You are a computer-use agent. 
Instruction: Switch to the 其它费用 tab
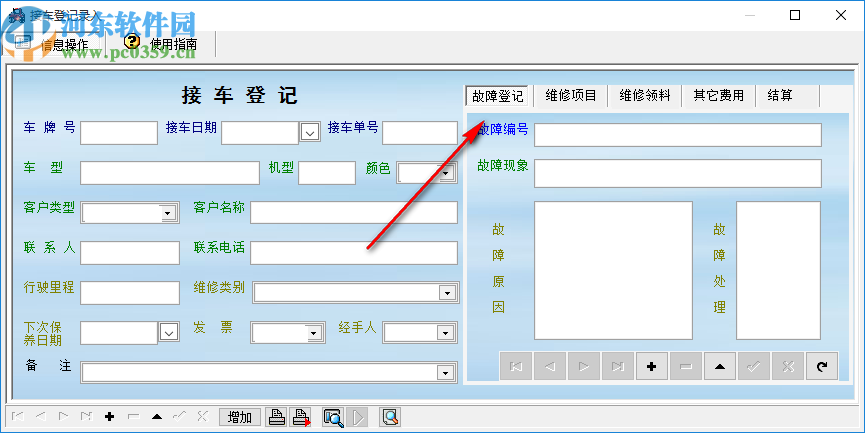718,95
